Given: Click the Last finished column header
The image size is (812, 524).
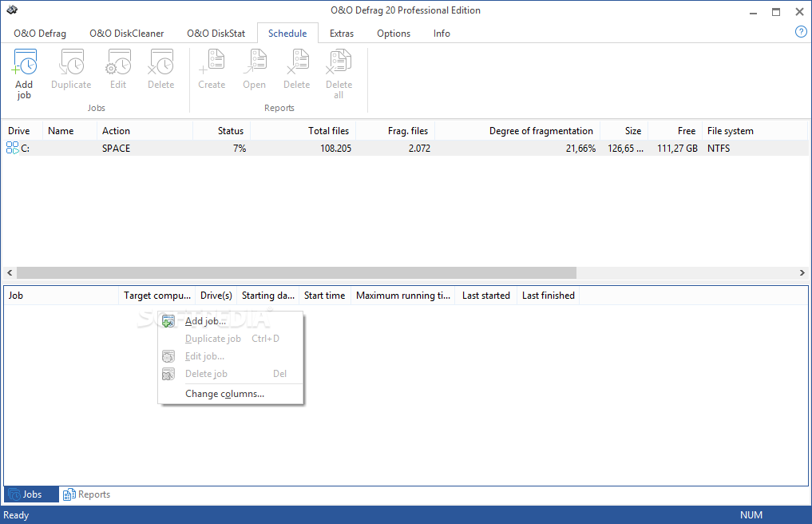Looking at the screenshot, I should 548,296.
